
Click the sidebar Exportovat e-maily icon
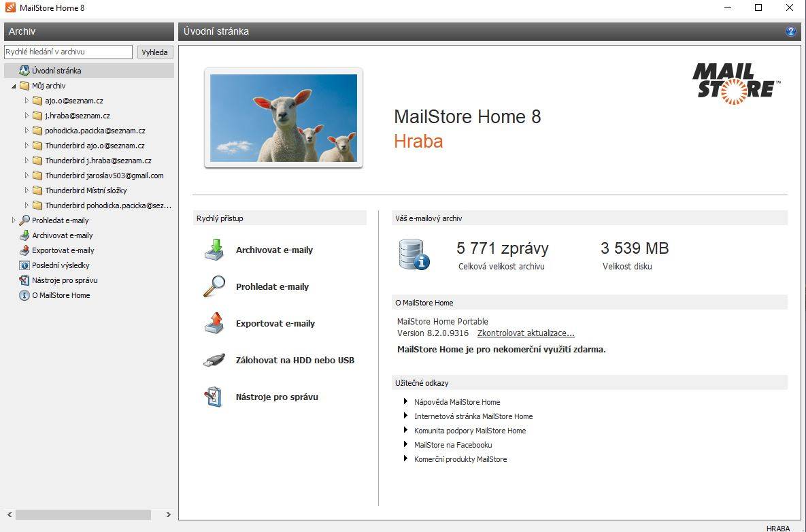click(24, 250)
